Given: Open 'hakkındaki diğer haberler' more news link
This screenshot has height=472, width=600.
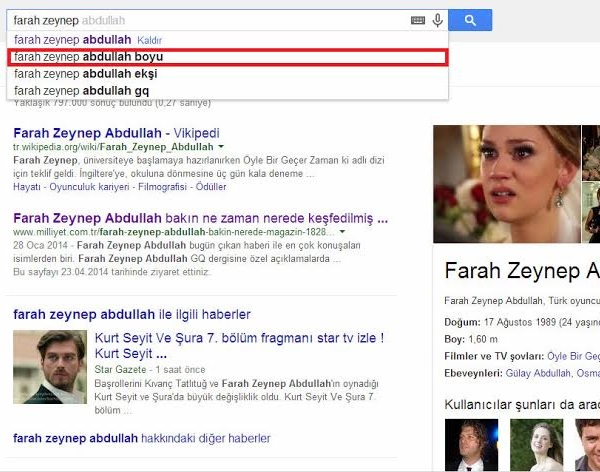Looking at the screenshot, I should (x=141, y=437).
